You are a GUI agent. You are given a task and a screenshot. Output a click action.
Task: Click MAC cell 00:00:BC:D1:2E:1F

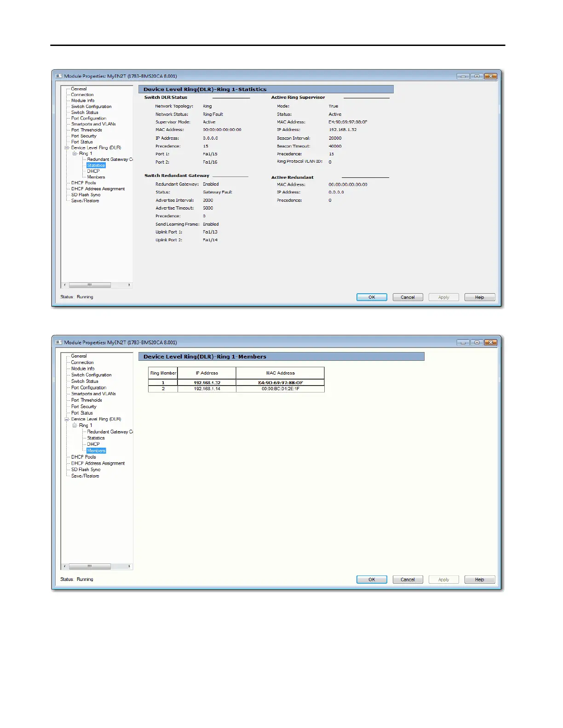pos(280,389)
